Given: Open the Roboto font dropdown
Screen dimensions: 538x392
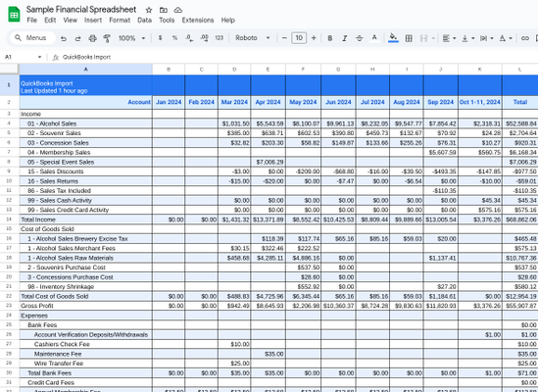Looking at the screenshot, I should 253,38.
